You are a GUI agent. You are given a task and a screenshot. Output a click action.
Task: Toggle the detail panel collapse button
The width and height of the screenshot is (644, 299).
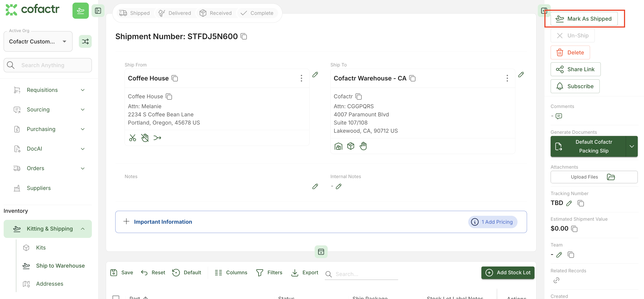click(x=321, y=252)
